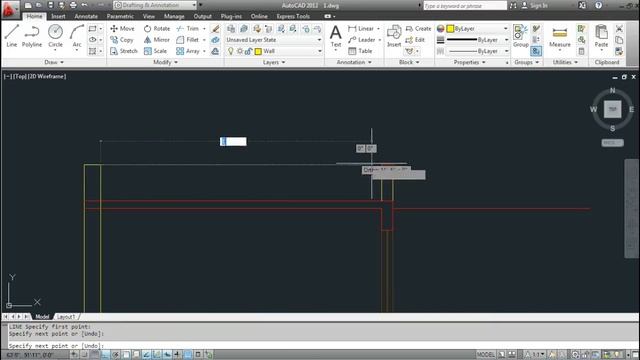Toggle Group Selection on/off button

(x=536, y=51)
